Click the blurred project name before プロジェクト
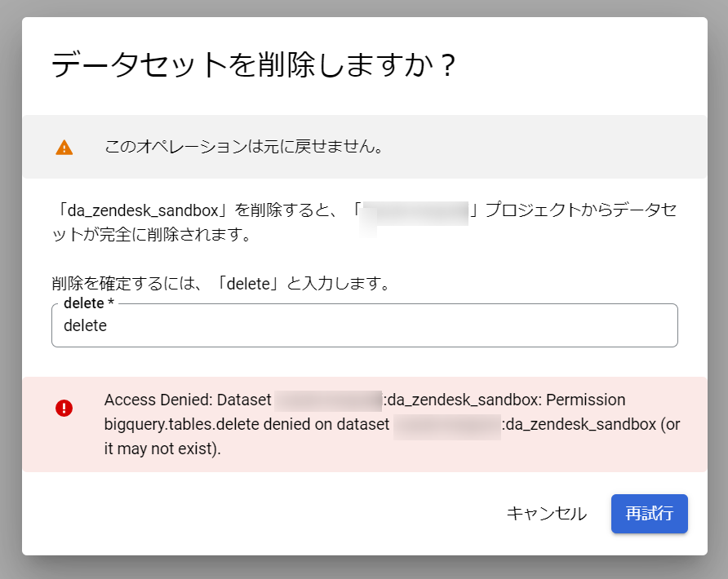728x579 pixels. click(415, 214)
